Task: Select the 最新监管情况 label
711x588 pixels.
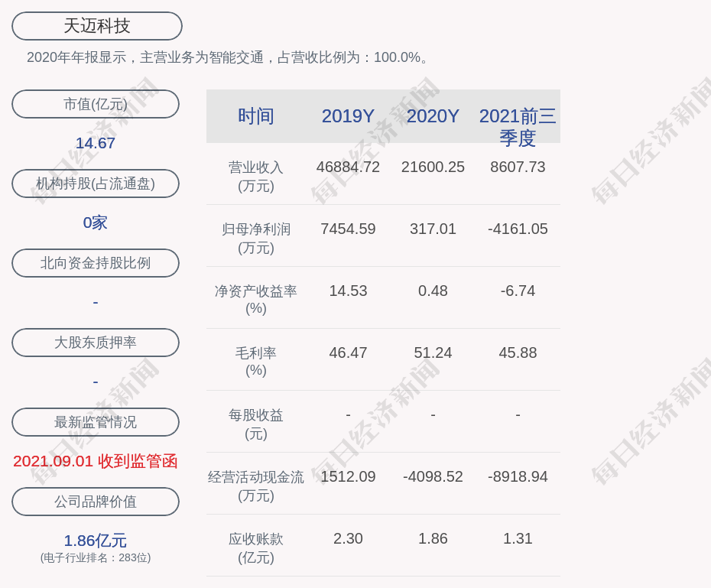Action: click(x=96, y=422)
